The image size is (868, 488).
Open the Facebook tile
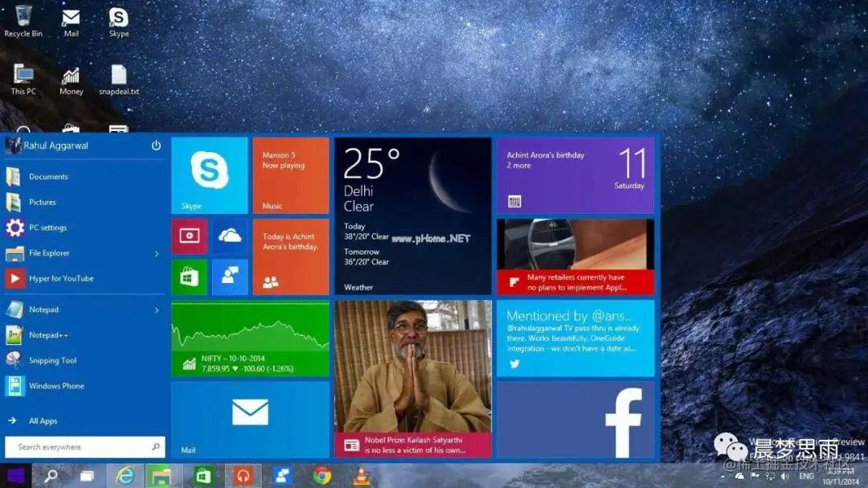click(575, 420)
